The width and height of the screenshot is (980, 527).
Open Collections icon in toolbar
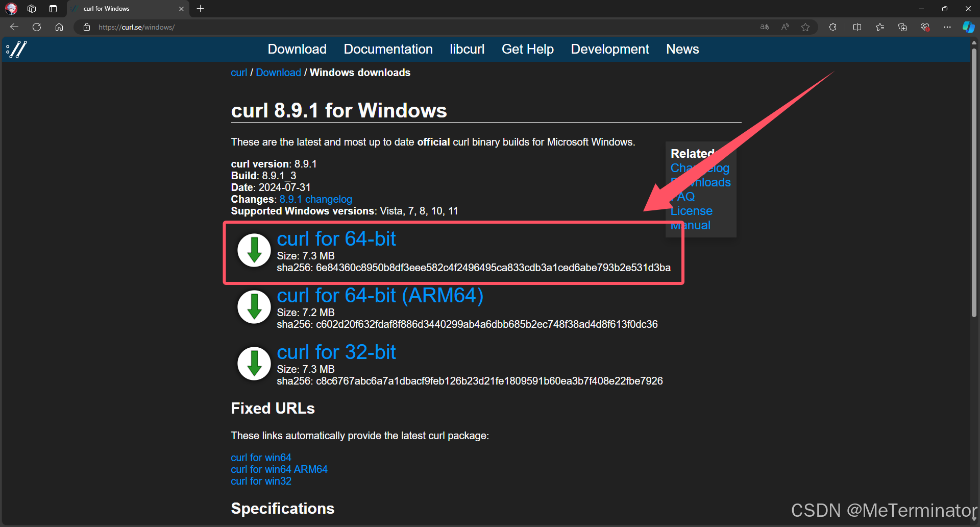pyautogui.click(x=902, y=27)
